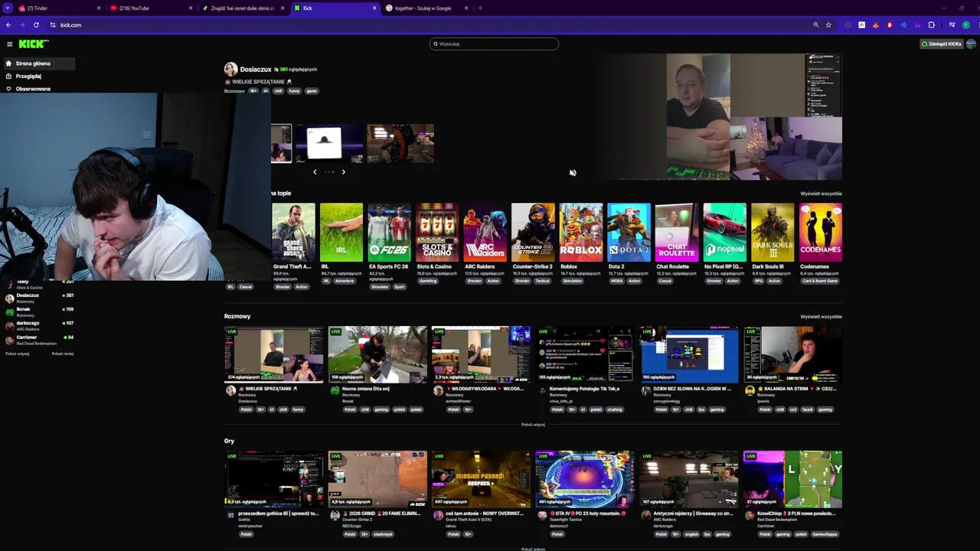Open the Arktyczni rajderzy stream title
Viewport: 980px width, 551px height.
[693, 514]
